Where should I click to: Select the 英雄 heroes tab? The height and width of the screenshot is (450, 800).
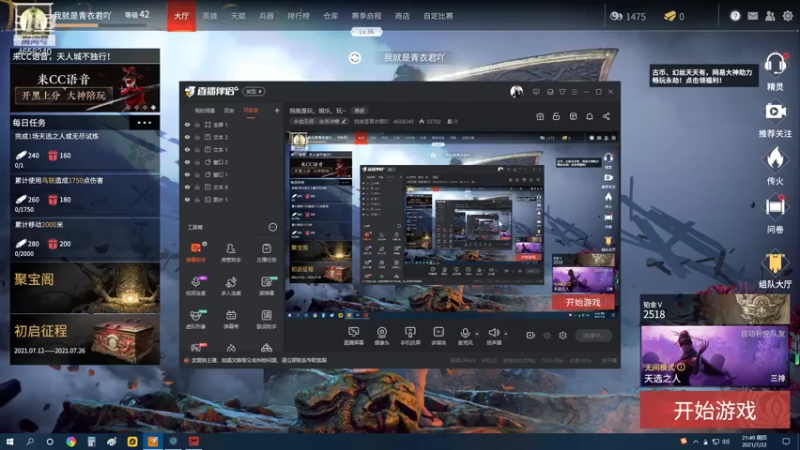coord(210,16)
